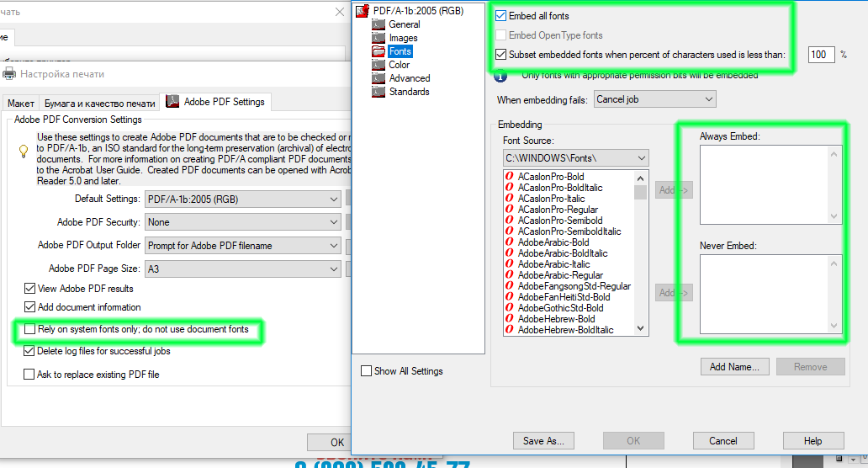868x468 pixels.
Task: Click OpenType icon next to AdobeHebrew-Bold
Action: (510, 318)
